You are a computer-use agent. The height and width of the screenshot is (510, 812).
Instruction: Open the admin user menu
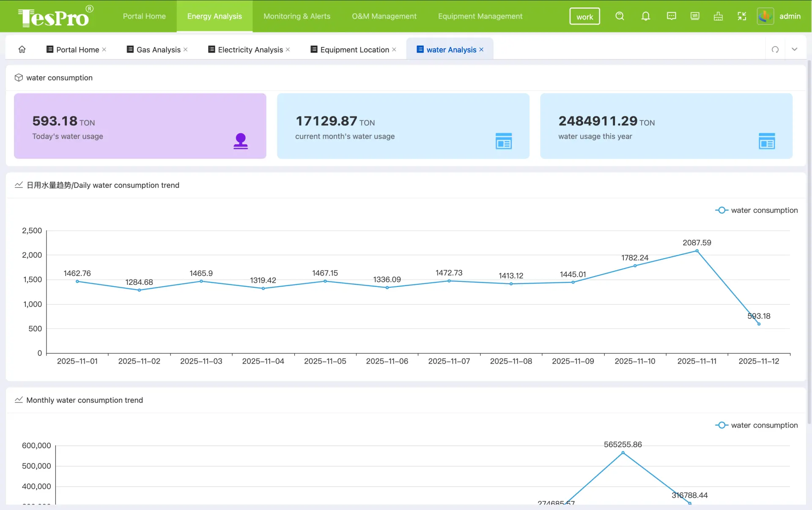[x=779, y=16]
